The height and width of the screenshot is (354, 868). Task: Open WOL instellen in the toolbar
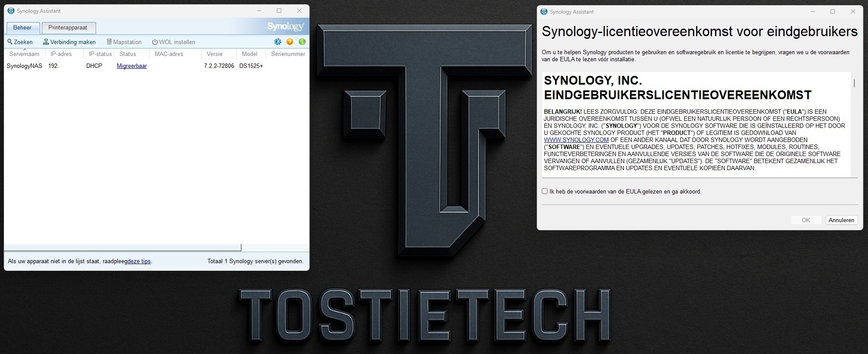click(x=174, y=42)
